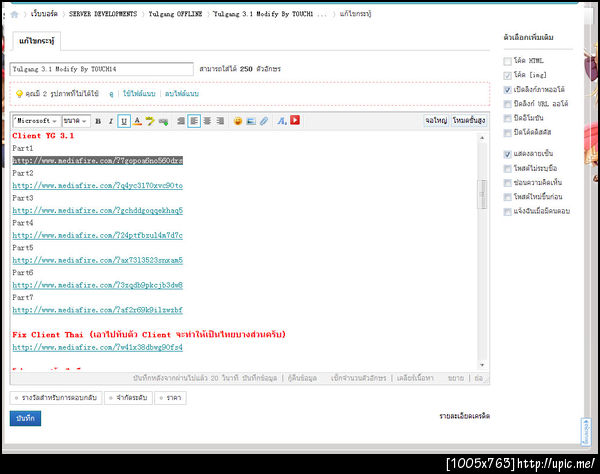Open 'Yulgang OFFLINE' breadcrumb link
Viewport: 600px width, 474px height.
[175, 14]
